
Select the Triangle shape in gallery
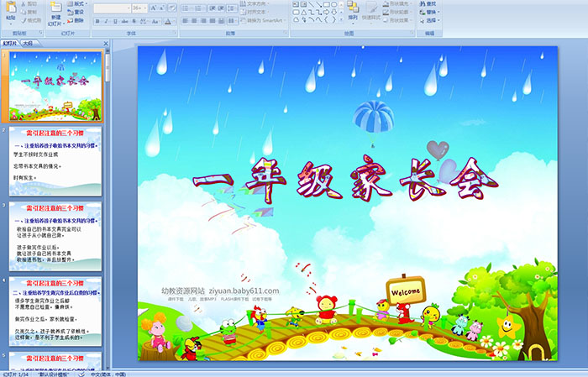pyautogui.click(x=304, y=13)
